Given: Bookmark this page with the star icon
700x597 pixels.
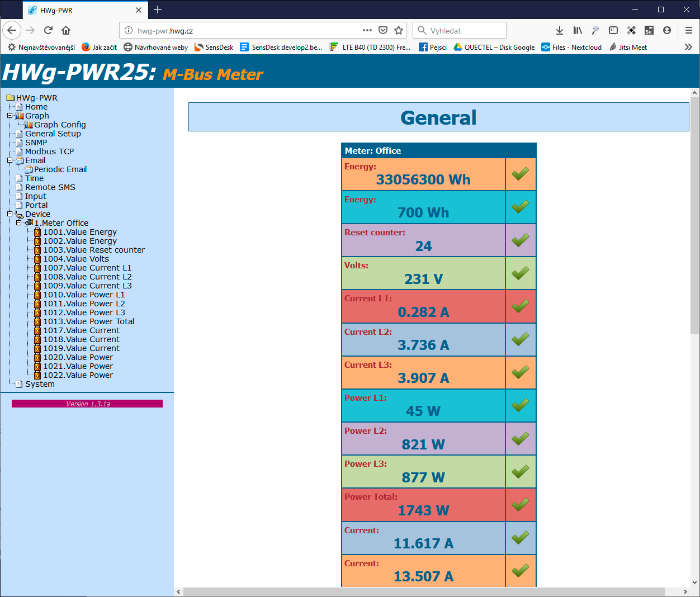Looking at the screenshot, I should pos(399,30).
